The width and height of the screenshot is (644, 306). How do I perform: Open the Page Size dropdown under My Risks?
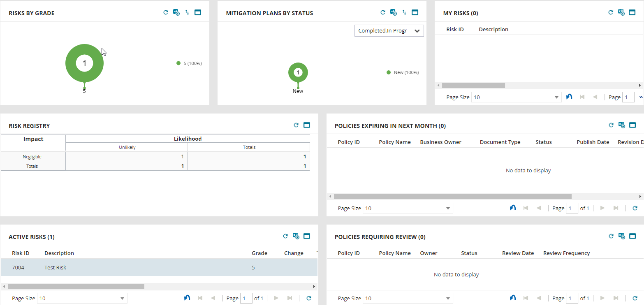[516, 97]
